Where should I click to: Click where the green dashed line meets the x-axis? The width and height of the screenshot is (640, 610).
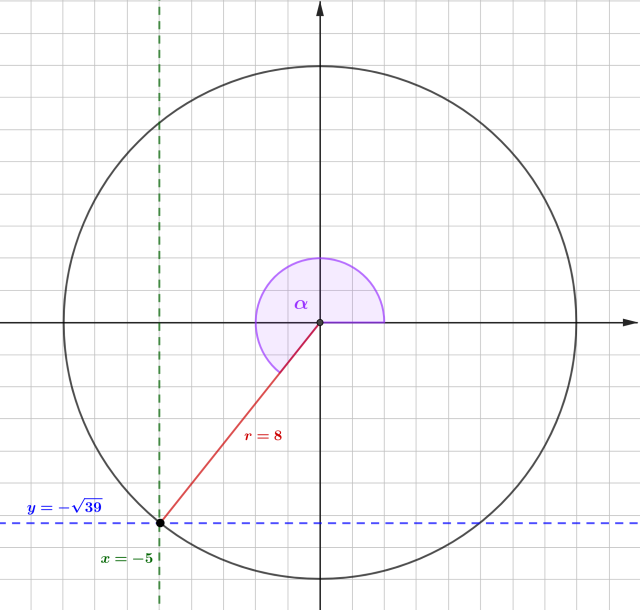pyautogui.click(x=160, y=322)
